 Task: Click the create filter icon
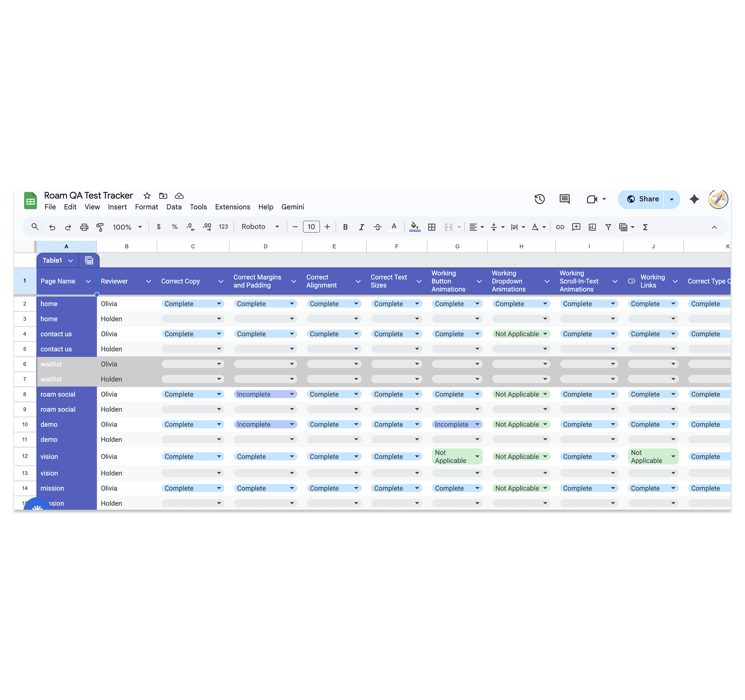coord(608,227)
